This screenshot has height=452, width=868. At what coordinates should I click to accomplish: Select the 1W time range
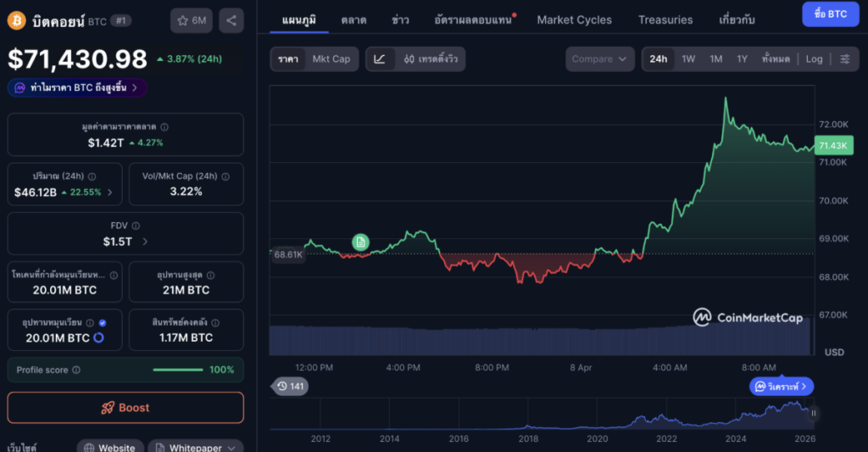(688, 59)
